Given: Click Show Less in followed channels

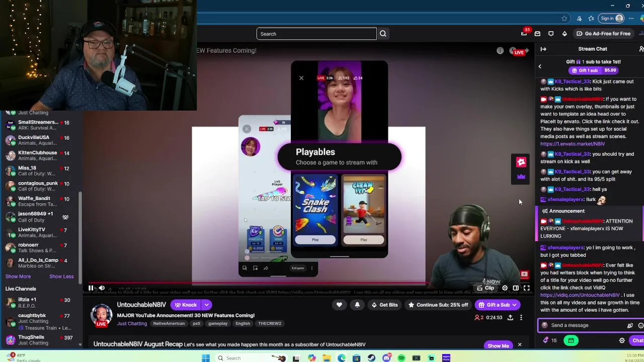Looking at the screenshot, I should pos(61,276).
